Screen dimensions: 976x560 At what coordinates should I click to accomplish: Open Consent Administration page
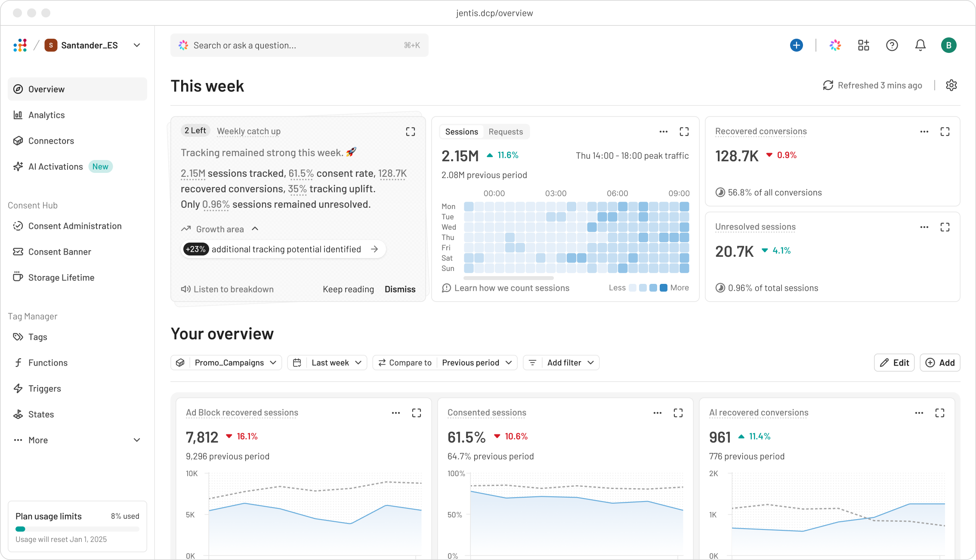77,226
